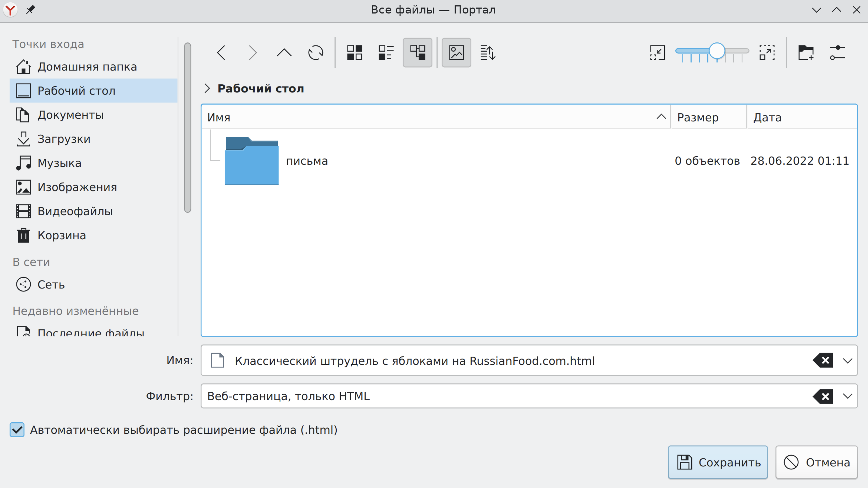Toggle file preview thumbnails button
This screenshot has width=868, height=488.
click(x=456, y=53)
